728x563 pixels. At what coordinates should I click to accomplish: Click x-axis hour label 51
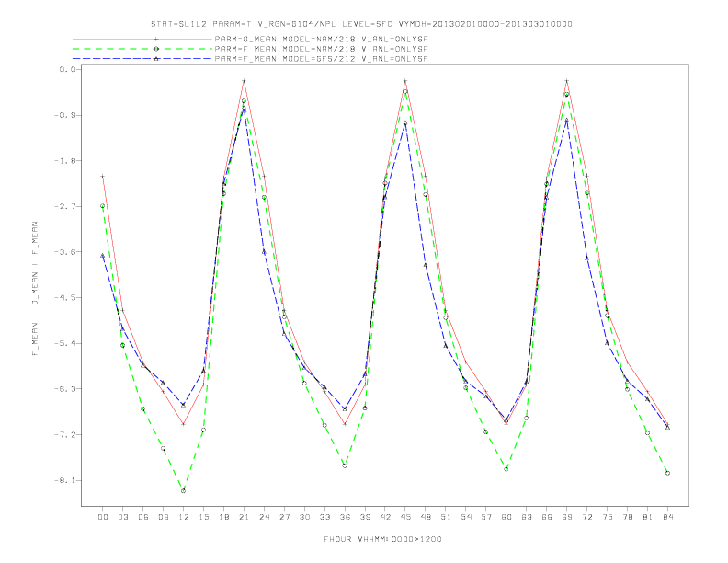(446, 517)
